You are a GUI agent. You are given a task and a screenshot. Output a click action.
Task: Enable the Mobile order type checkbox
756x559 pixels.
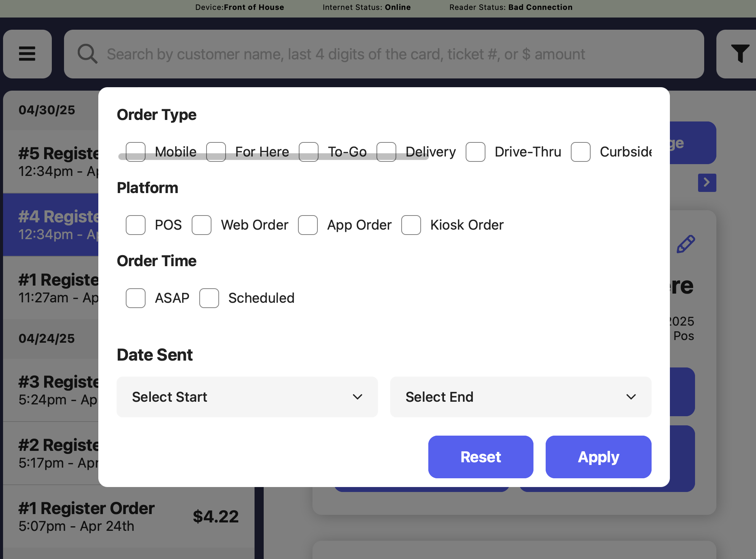(136, 149)
